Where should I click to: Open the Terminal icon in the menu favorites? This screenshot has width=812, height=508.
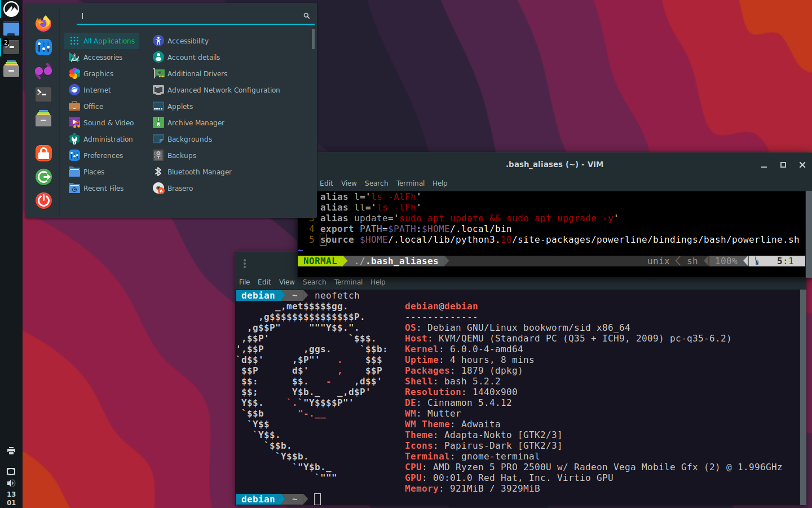click(43, 94)
